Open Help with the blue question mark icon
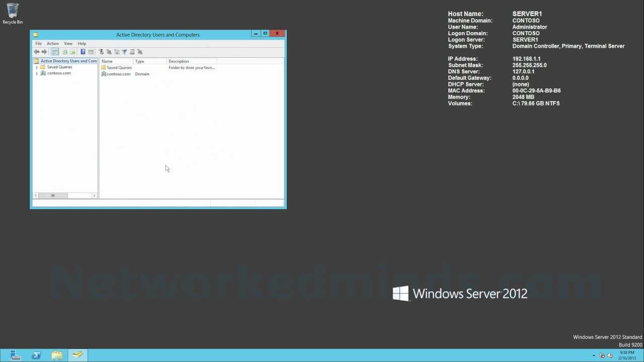 click(x=83, y=52)
